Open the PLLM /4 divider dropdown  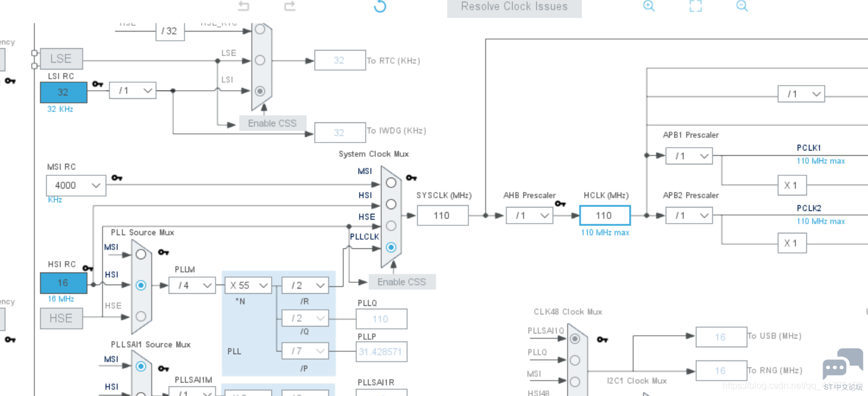(192, 285)
